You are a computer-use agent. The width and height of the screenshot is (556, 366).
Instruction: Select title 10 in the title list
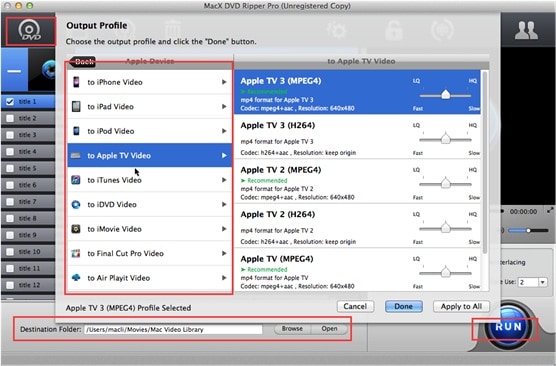point(28,252)
